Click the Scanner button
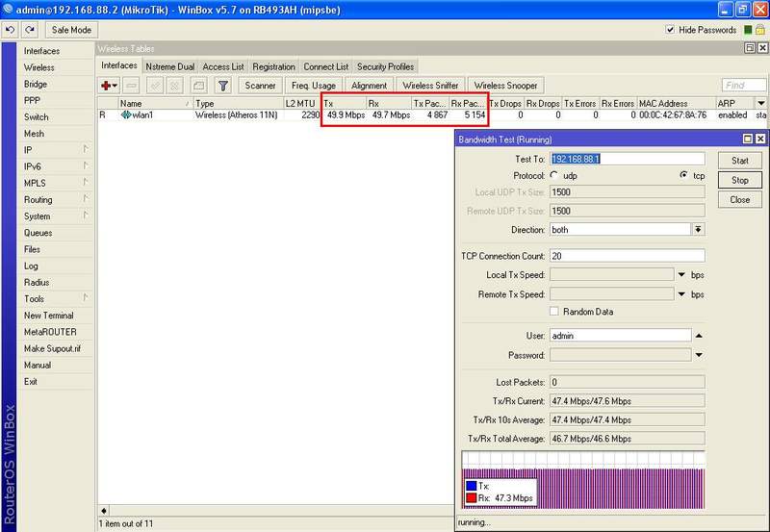 (260, 86)
